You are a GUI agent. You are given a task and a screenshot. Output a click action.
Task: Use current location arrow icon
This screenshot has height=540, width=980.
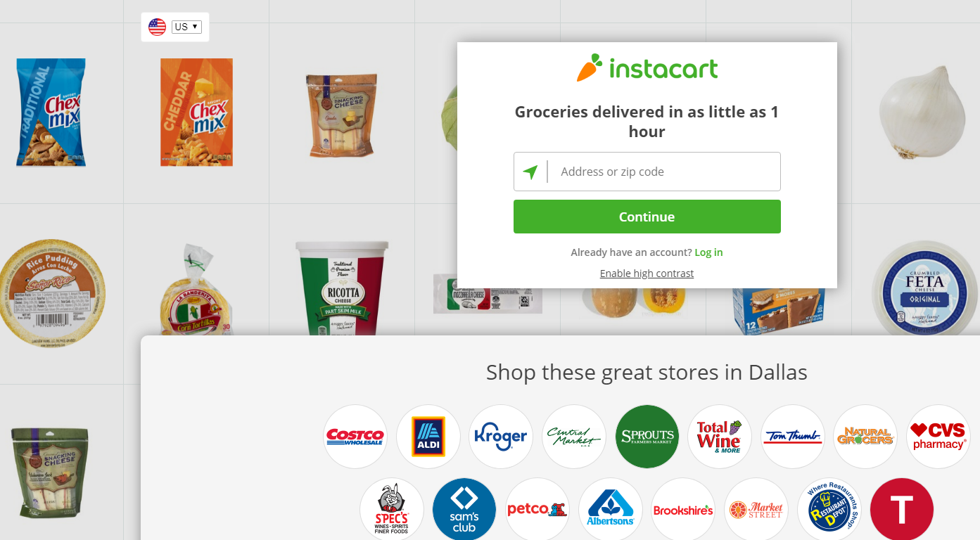pyautogui.click(x=530, y=172)
